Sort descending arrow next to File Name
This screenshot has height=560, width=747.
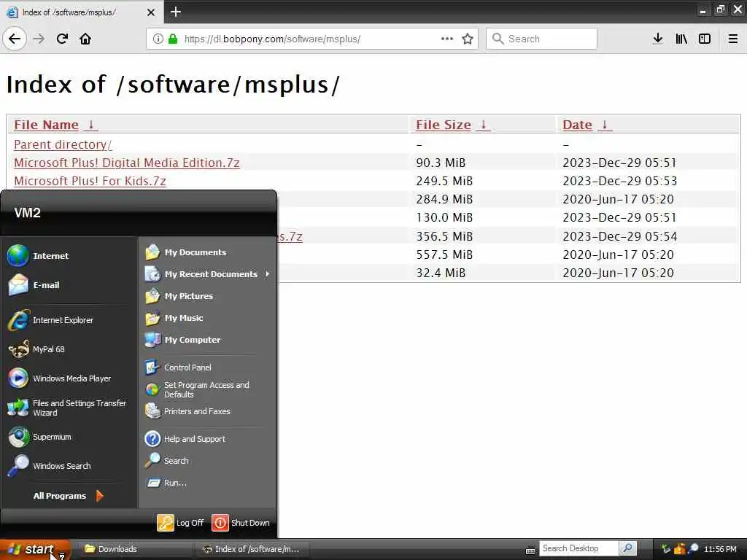click(90, 125)
